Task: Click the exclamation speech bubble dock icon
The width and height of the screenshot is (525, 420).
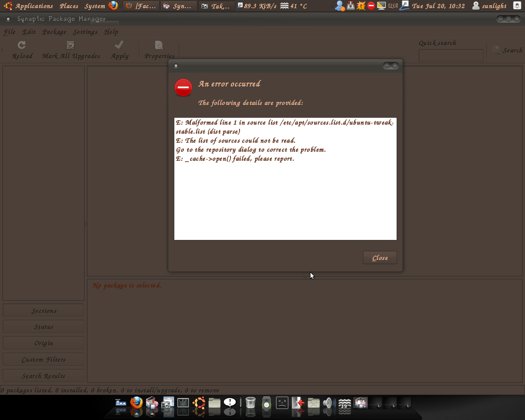Action: (x=230, y=403)
